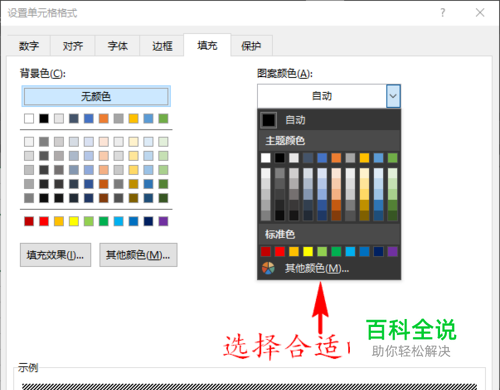Select dark red standard background color

(x=29, y=221)
